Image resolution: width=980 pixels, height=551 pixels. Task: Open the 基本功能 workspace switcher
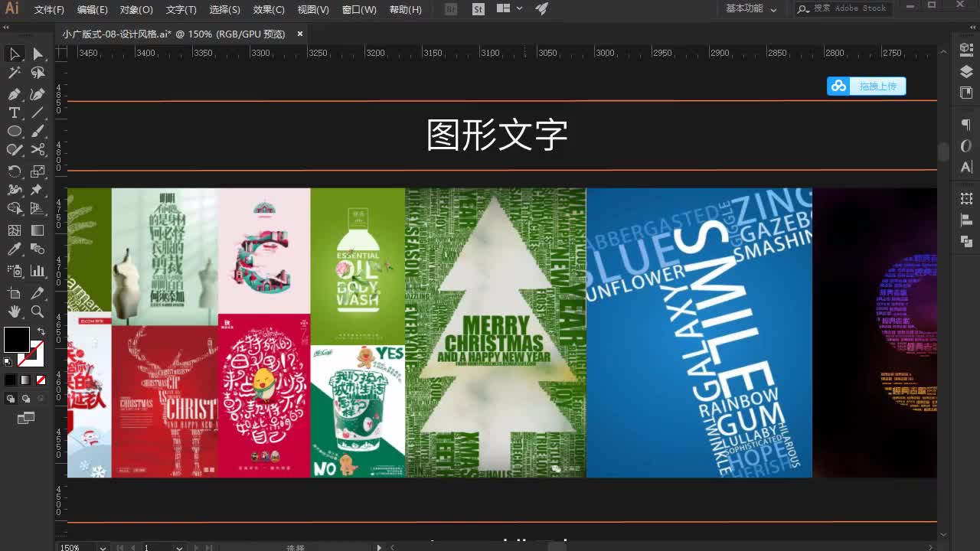751,9
